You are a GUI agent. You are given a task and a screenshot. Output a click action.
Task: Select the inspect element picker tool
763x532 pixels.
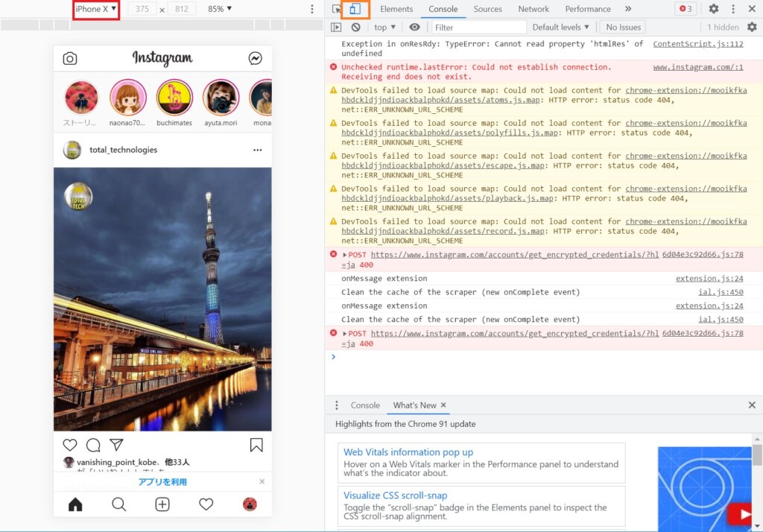336,9
